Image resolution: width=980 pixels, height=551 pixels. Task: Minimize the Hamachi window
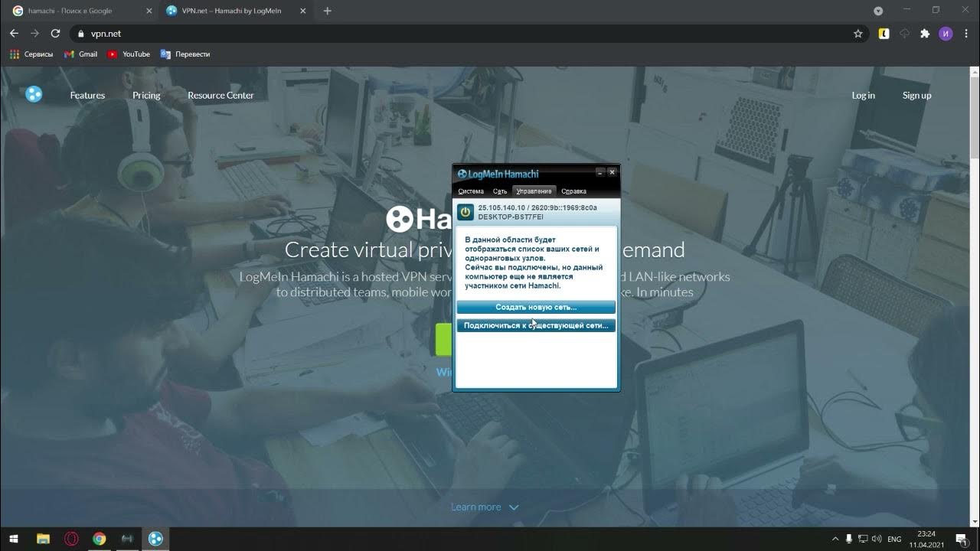[600, 172]
